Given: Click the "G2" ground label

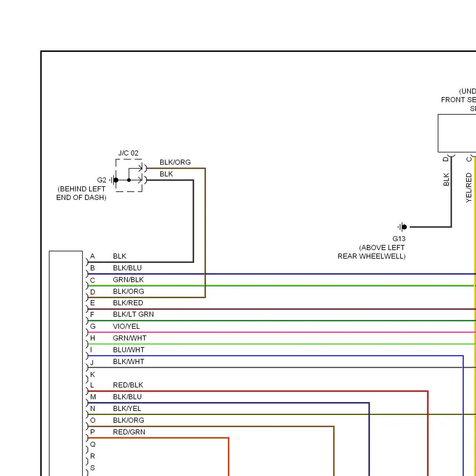Looking at the screenshot, I should 102,180.
